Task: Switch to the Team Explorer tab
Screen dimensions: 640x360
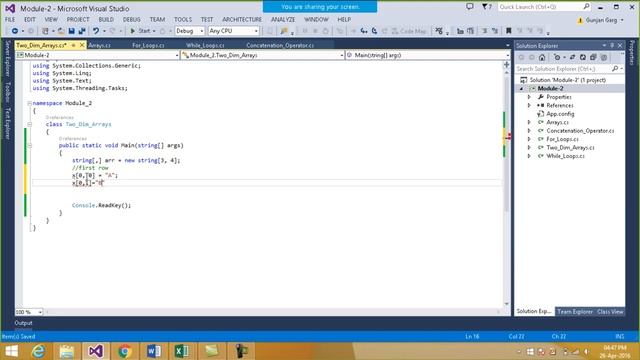Action: pos(575,311)
